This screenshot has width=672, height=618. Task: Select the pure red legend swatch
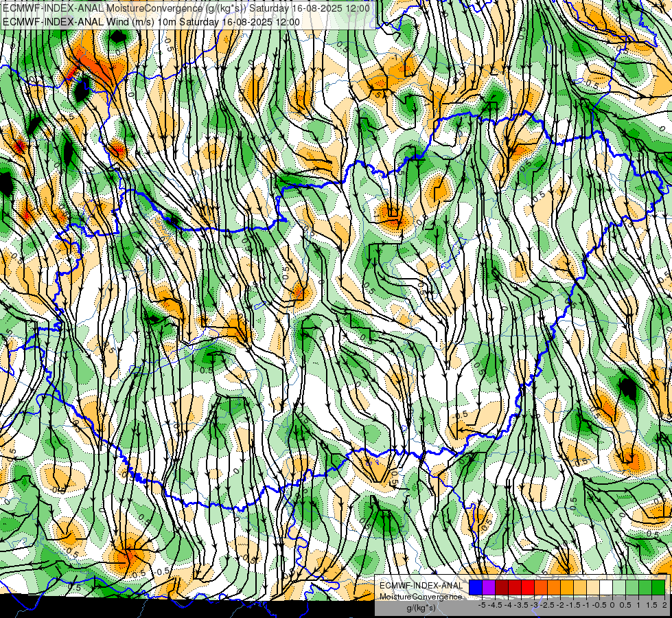tap(528, 588)
